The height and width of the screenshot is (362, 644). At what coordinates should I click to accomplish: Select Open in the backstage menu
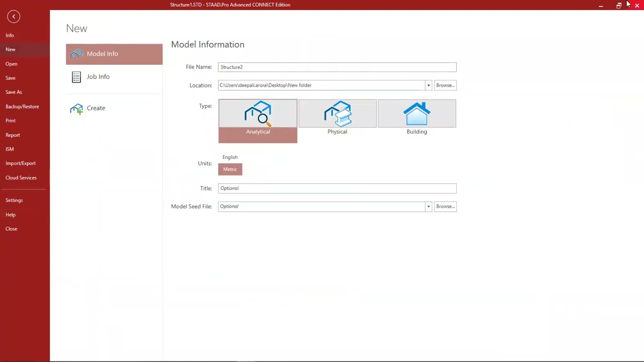click(11, 64)
